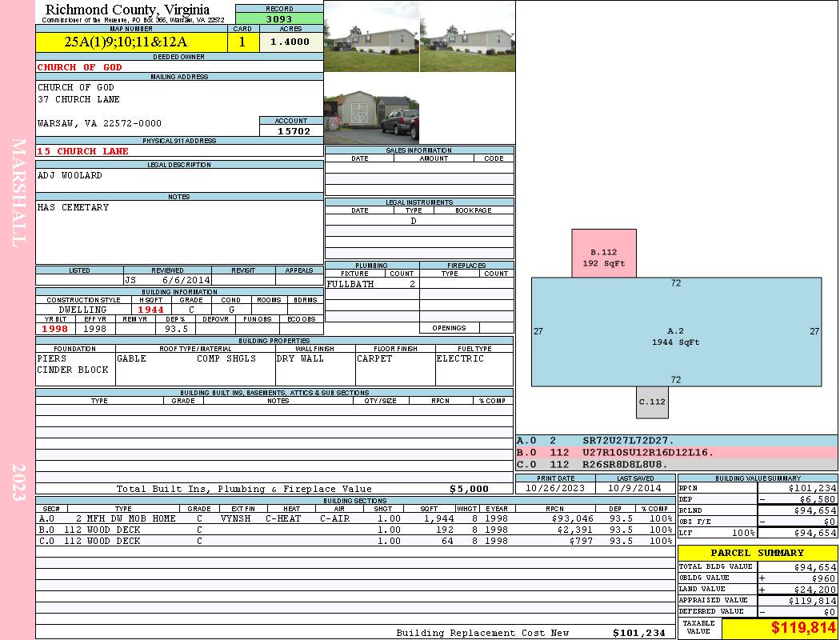840x640 pixels.
Task: Select fuel type ELECTRIC
Action: (460, 358)
